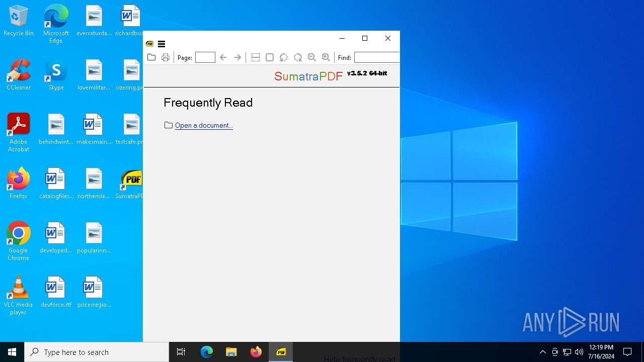Image resolution: width=644 pixels, height=362 pixels.
Task: Select the northernle image file on desktop
Action: pos(94,184)
